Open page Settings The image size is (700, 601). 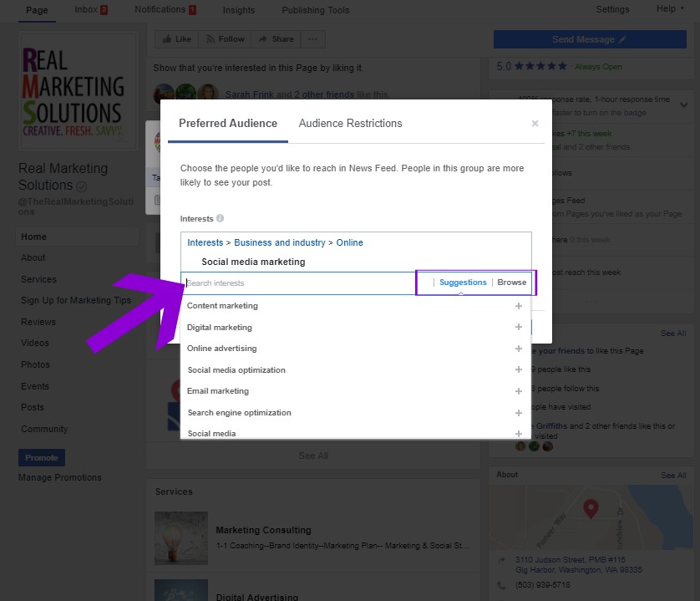pos(612,9)
